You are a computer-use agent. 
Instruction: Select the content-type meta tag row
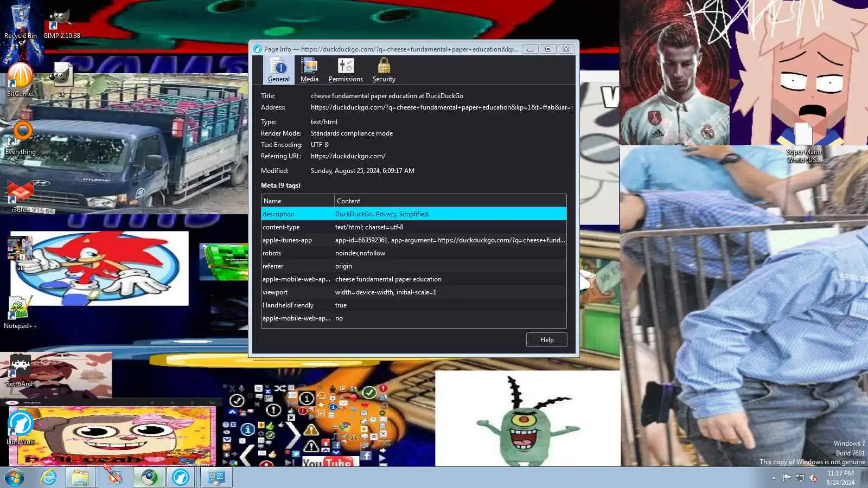pyautogui.click(x=414, y=227)
